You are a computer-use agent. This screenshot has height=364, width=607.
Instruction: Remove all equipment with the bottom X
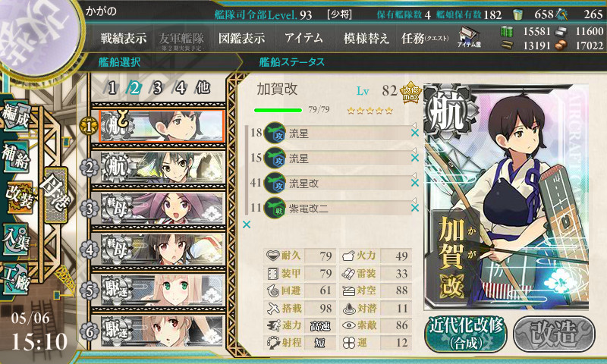pyautogui.click(x=247, y=224)
